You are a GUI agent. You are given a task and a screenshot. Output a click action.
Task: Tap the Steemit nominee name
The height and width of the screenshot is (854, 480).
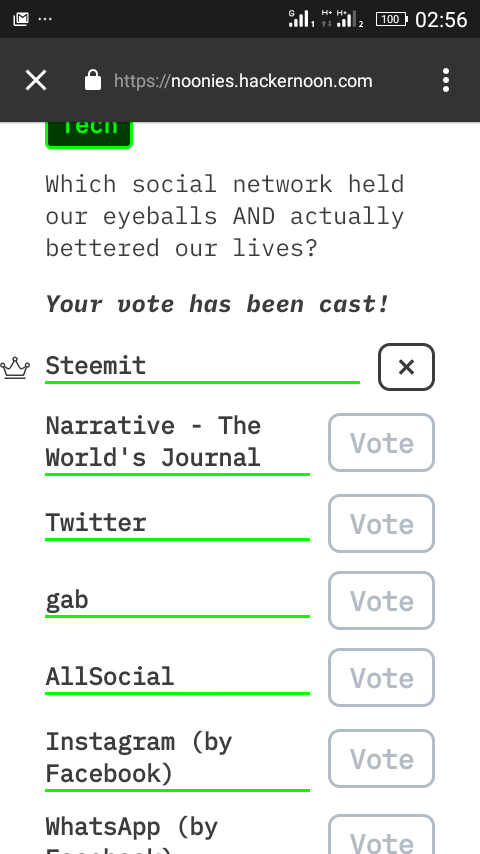[96, 365]
